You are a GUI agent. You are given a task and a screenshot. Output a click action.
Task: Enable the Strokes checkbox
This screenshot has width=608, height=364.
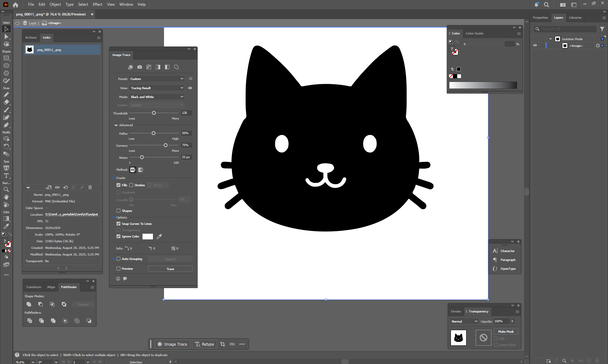click(x=131, y=185)
